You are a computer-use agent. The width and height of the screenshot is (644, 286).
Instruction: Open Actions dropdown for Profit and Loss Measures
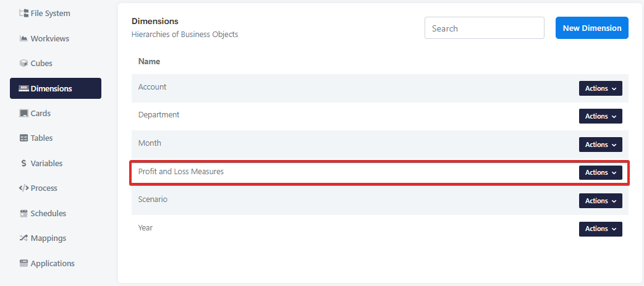click(600, 172)
